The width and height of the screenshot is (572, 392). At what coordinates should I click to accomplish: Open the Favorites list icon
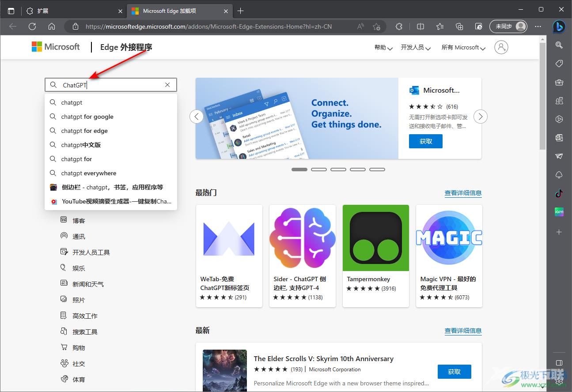[440, 26]
